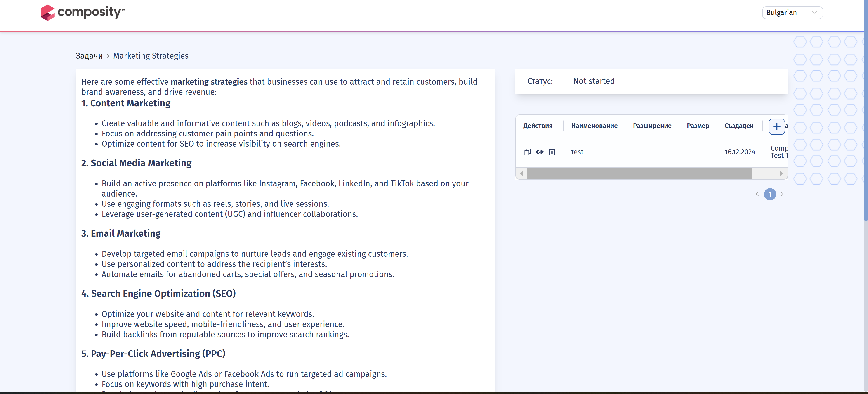Click the bullet about optimizing content for SEO
Screen dimensions: 868x394
point(221,144)
